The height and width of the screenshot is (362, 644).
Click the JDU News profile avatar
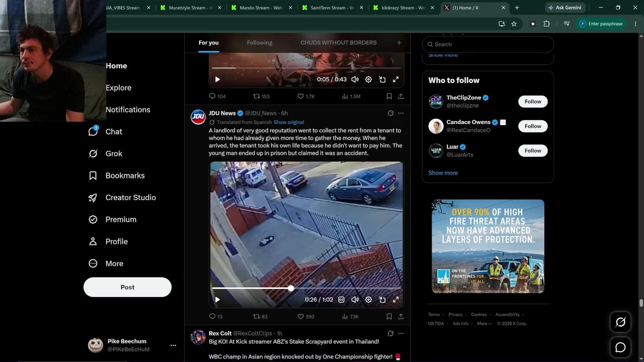[x=198, y=117]
